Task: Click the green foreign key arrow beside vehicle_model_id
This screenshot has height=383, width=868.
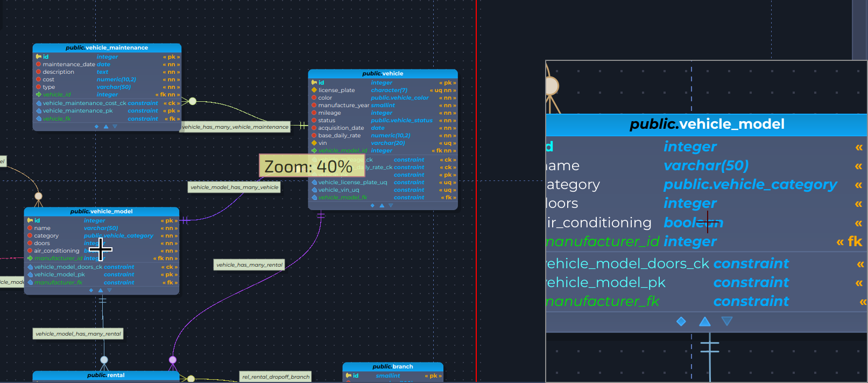Action: [x=314, y=150]
